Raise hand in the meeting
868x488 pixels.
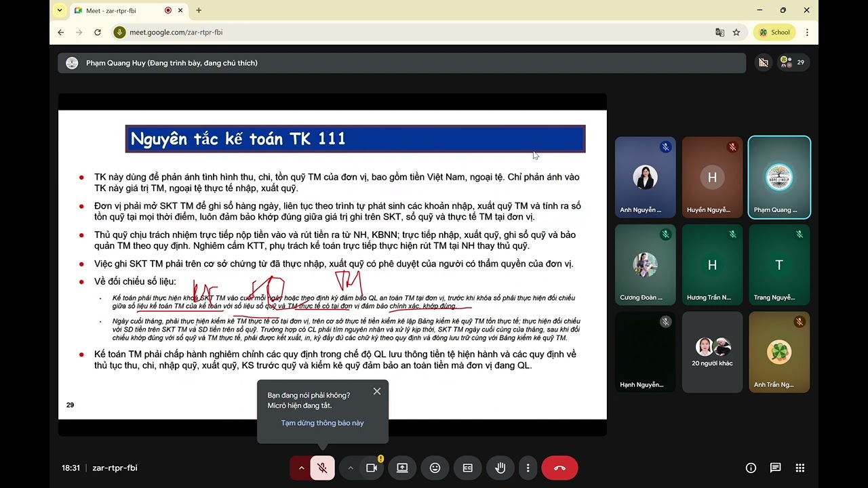(500, 468)
